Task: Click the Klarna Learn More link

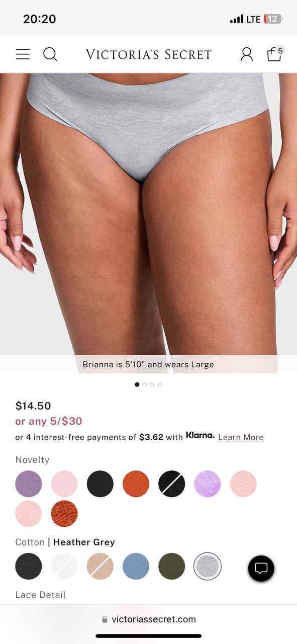Action: 241,437
